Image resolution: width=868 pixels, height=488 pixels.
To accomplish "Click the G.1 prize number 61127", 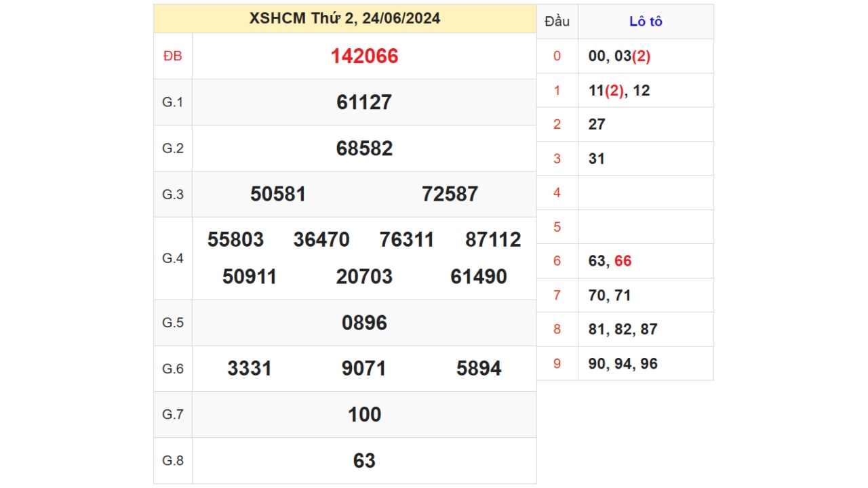I will pyautogui.click(x=364, y=102).
